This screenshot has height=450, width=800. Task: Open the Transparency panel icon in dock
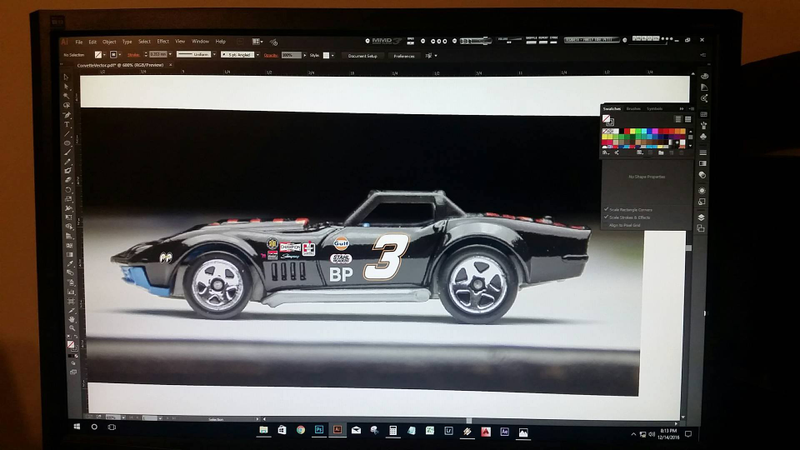[x=703, y=175]
